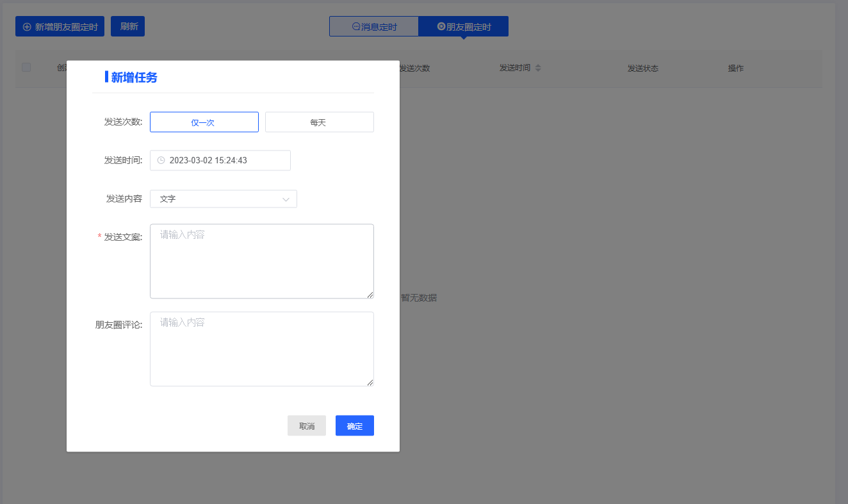Click the clock icon in 发送时间 field

pos(161,161)
